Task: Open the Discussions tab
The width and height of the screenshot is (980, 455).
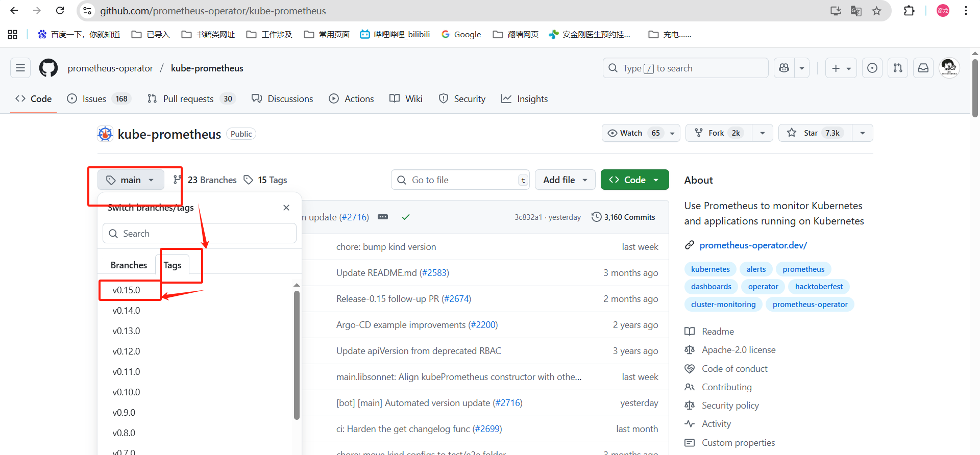Action: [282, 99]
